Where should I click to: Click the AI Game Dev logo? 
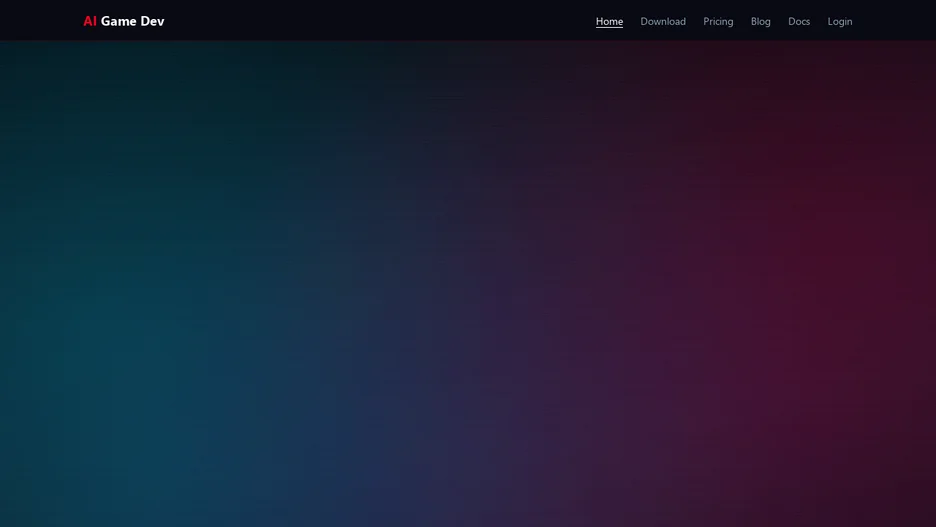(x=124, y=21)
